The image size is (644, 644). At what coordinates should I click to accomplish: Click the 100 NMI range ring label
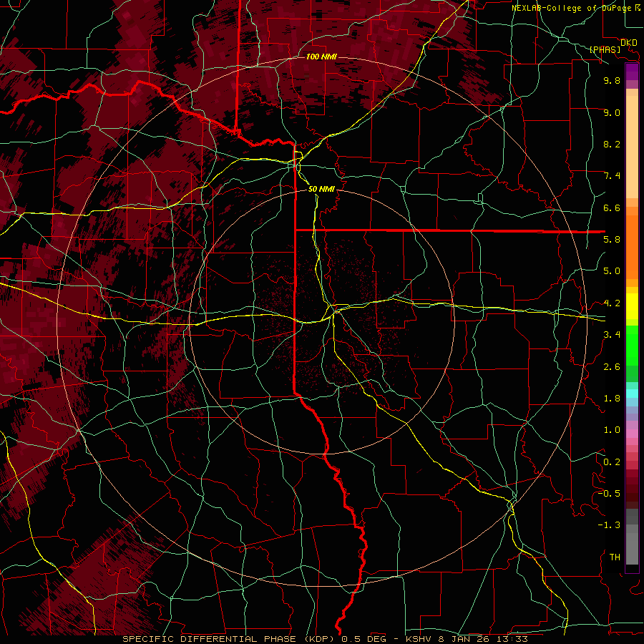tap(321, 57)
